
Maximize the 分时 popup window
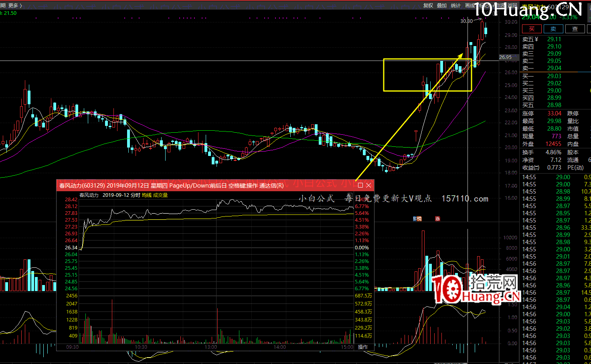click(x=360, y=185)
